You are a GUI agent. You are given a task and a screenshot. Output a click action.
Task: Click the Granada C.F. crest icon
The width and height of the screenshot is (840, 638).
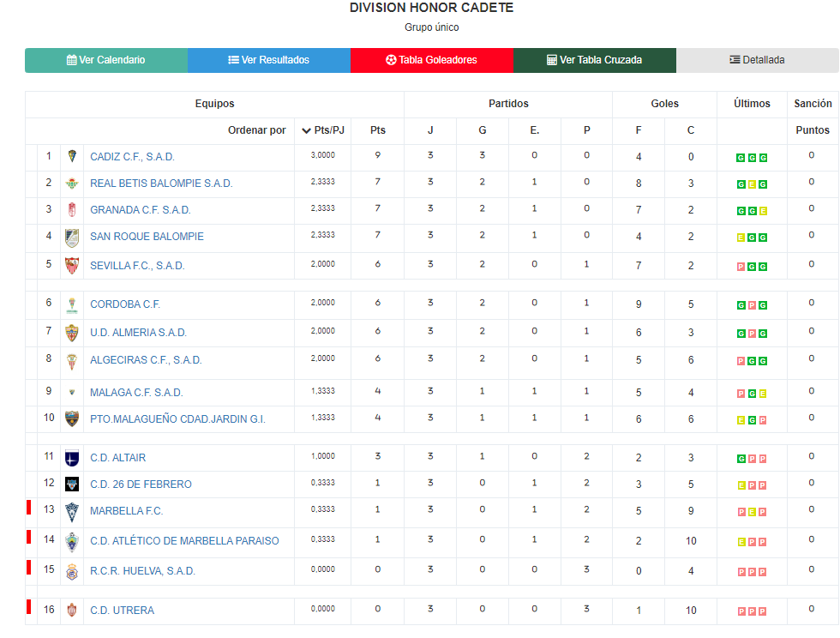(x=72, y=209)
